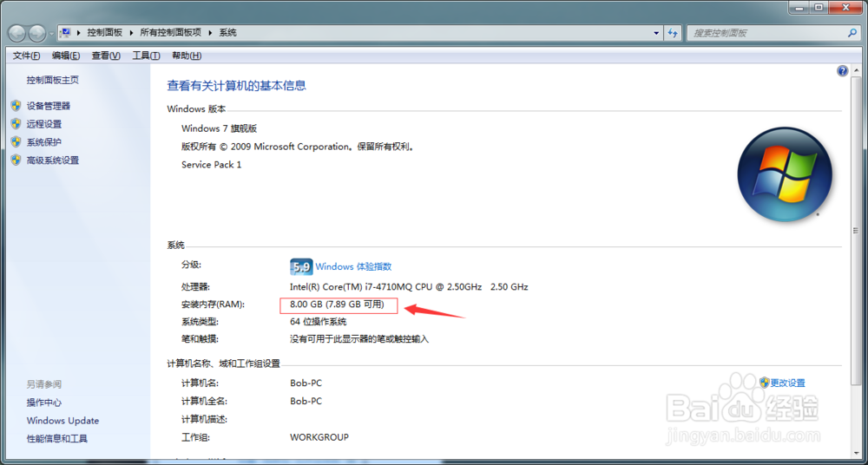
Task: Open the recent pages dropdown arrow
Action: point(51,34)
